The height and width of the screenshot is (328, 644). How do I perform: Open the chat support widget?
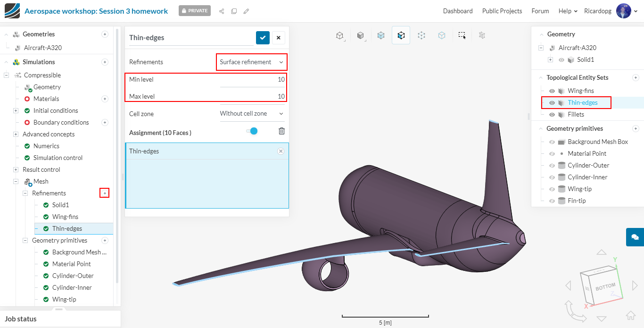click(635, 237)
